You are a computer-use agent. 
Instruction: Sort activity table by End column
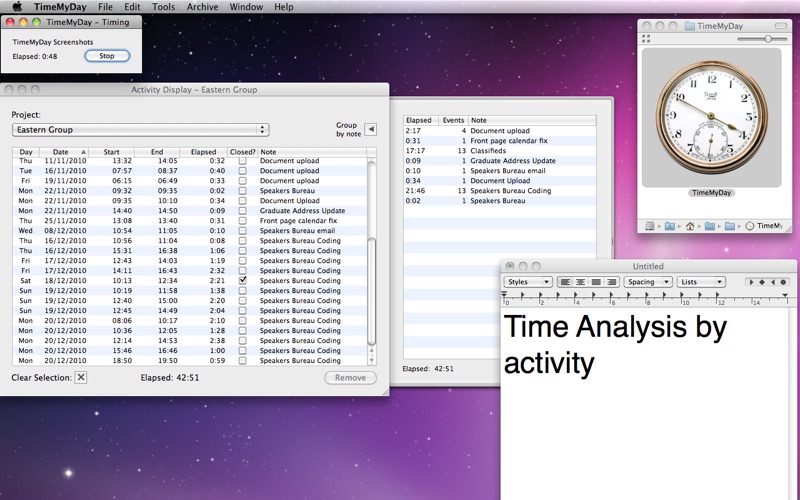157,152
